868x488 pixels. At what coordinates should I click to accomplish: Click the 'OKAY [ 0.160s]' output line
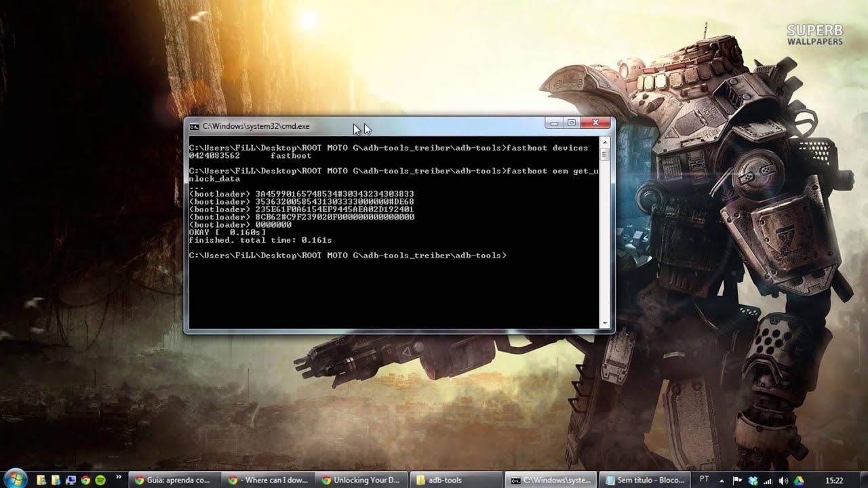click(227, 232)
